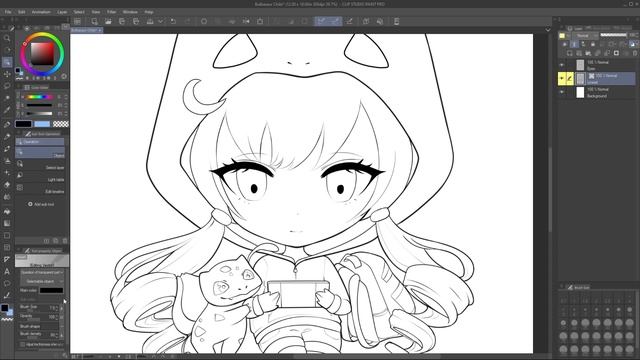The height and width of the screenshot is (360, 640).
Task: Select the Eraser tool
Action: click(x=7, y=184)
